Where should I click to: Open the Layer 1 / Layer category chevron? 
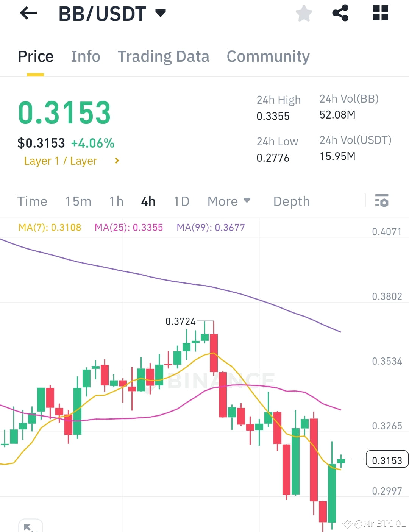(116, 161)
